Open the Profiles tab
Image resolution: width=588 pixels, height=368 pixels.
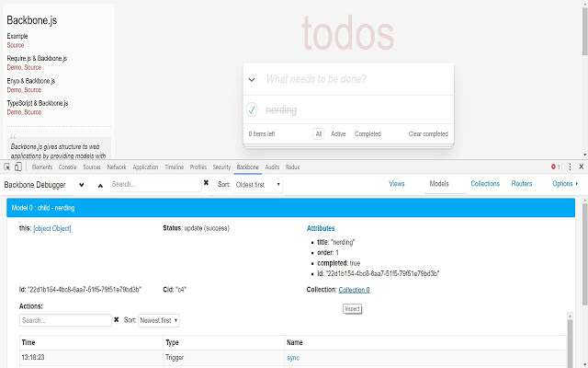(x=198, y=167)
